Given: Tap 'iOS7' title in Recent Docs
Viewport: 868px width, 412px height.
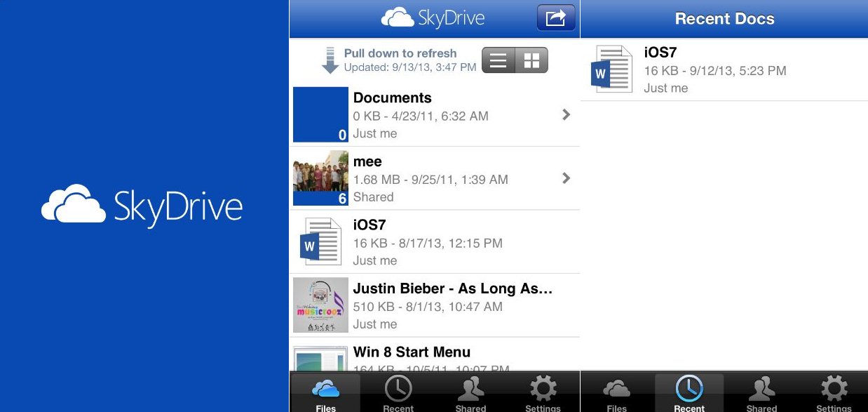Looking at the screenshot, I should pyautogui.click(x=660, y=52).
